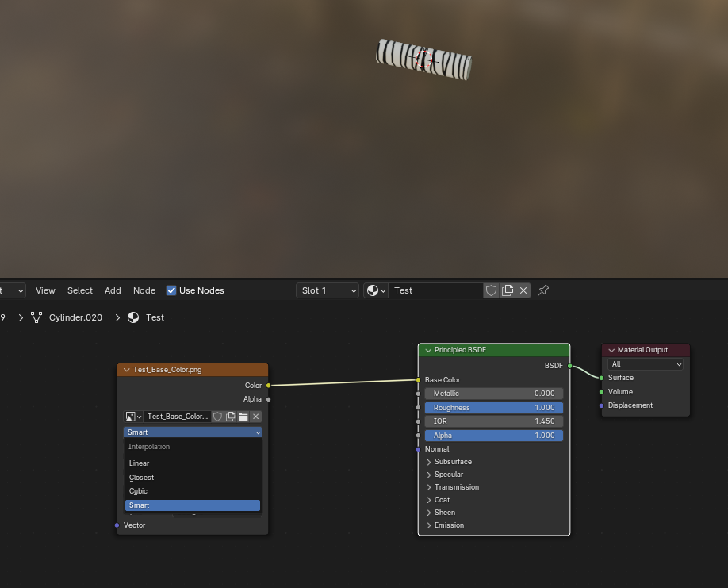Click the Metallic value slider

pyautogui.click(x=493, y=394)
